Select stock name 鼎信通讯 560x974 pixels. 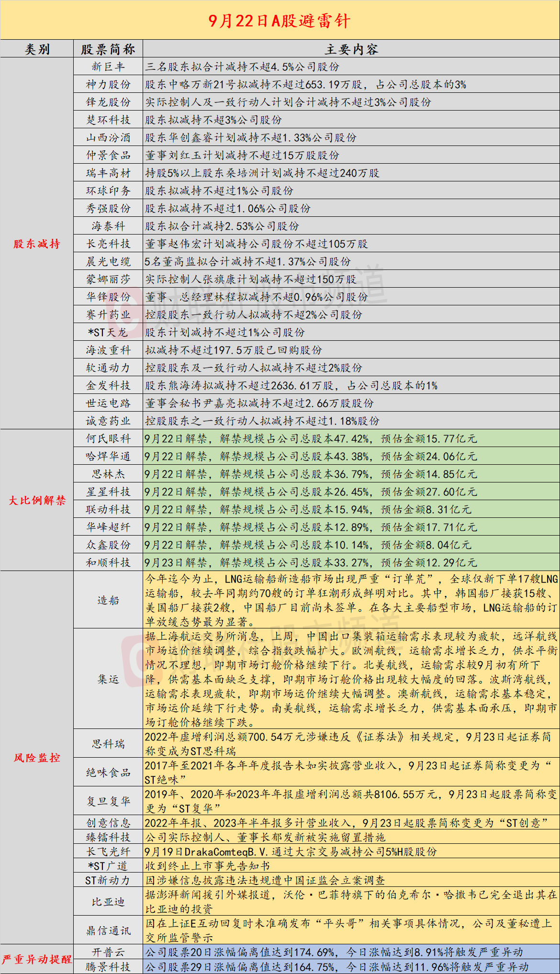[x=108, y=930]
